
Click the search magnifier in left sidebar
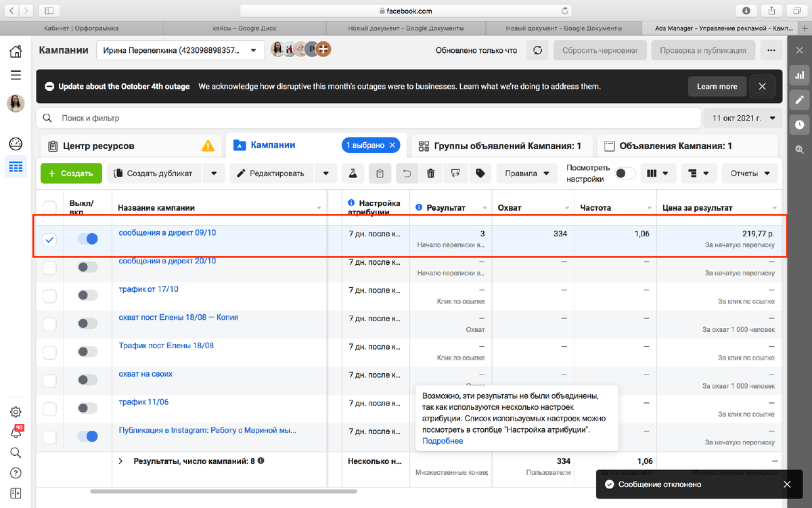click(16, 452)
